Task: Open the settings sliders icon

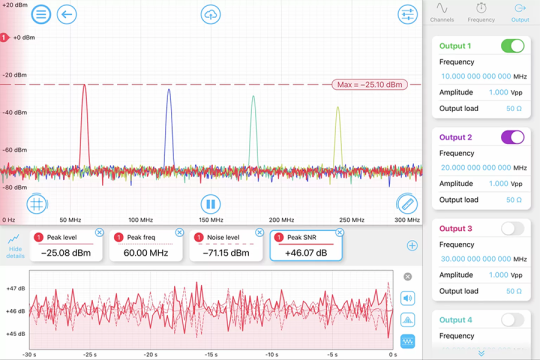Action: [x=407, y=14]
